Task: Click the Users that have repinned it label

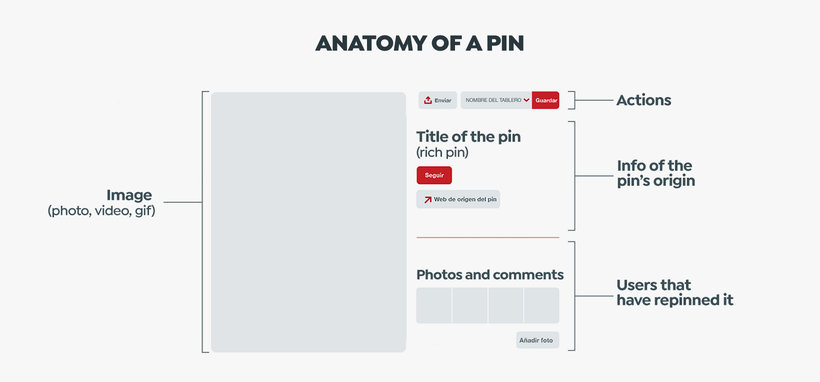Action: click(x=675, y=293)
